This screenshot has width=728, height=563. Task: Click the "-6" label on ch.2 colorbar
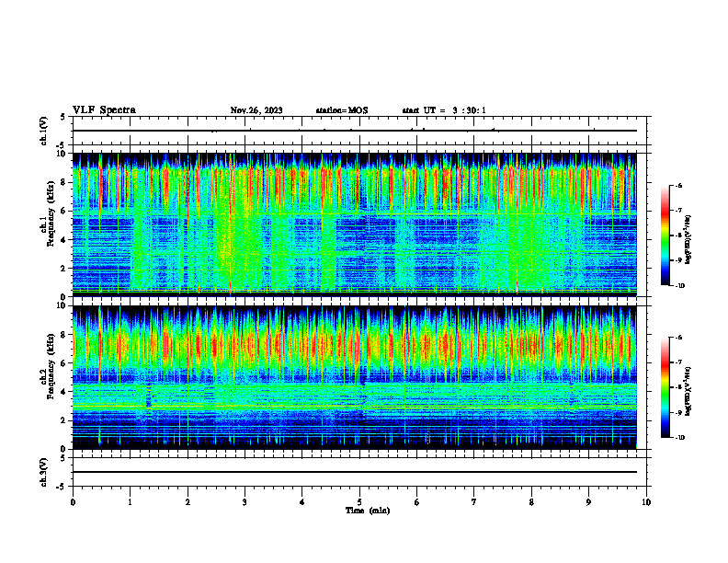point(679,338)
